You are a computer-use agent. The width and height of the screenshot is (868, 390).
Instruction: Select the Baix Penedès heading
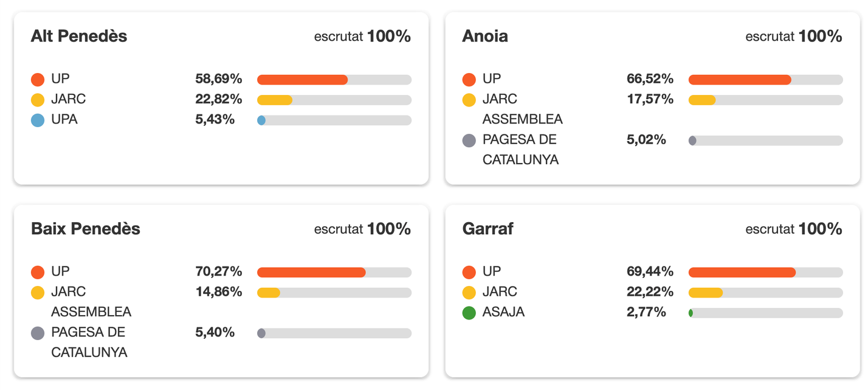86,229
